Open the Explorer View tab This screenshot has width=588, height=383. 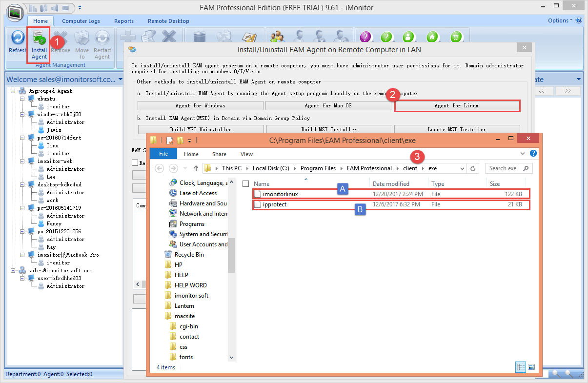(246, 154)
